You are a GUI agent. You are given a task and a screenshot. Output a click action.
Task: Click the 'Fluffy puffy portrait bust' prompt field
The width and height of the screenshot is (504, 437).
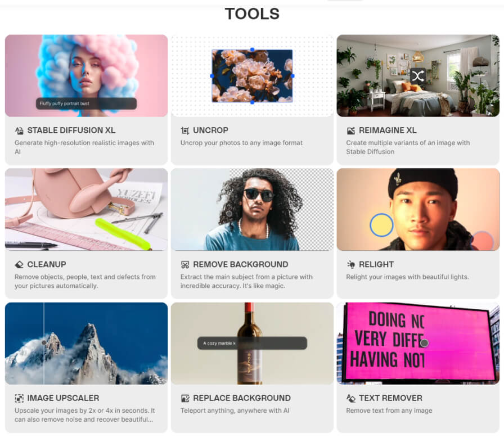pos(86,103)
